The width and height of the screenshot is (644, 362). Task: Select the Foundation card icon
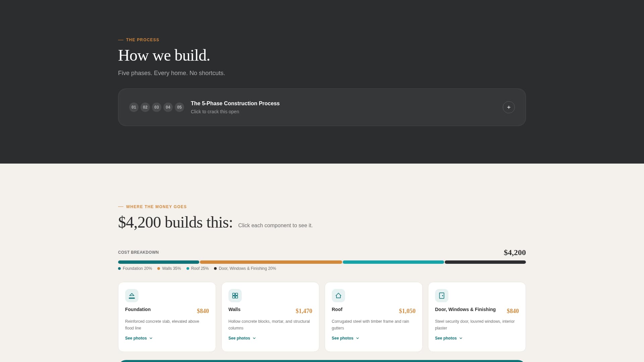(132, 296)
